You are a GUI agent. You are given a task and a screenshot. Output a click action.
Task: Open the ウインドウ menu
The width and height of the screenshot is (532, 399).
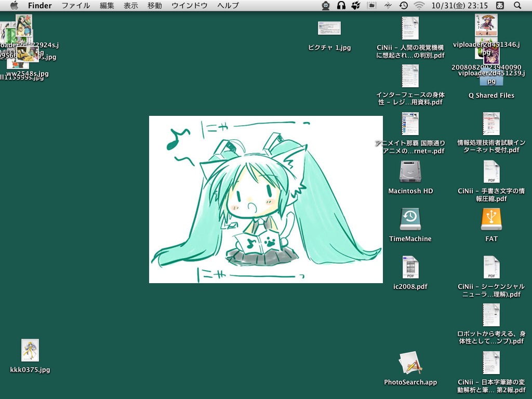point(189,5)
